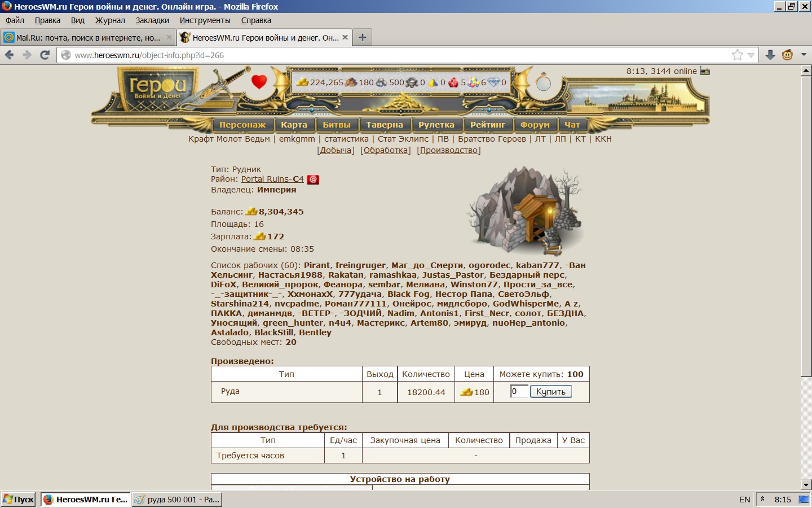Image resolution: width=812 pixels, height=508 pixels.
Task: Open bookmarks dropdown next to star
Action: coord(751,55)
